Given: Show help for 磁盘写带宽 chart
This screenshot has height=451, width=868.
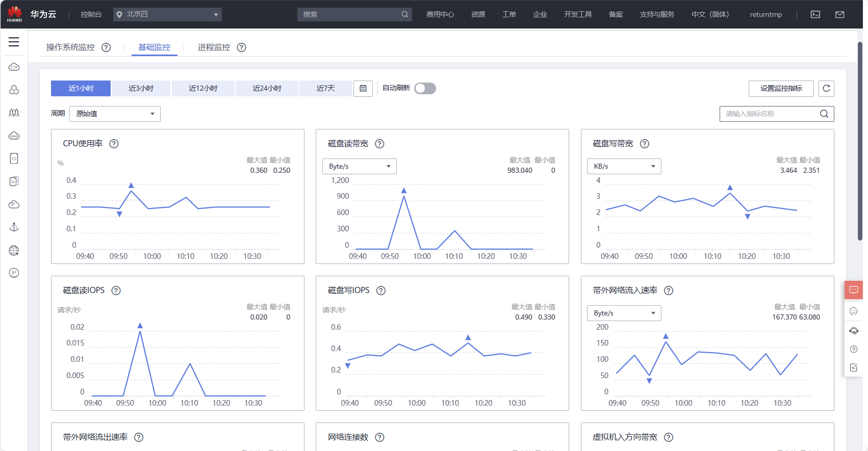Looking at the screenshot, I should [645, 144].
